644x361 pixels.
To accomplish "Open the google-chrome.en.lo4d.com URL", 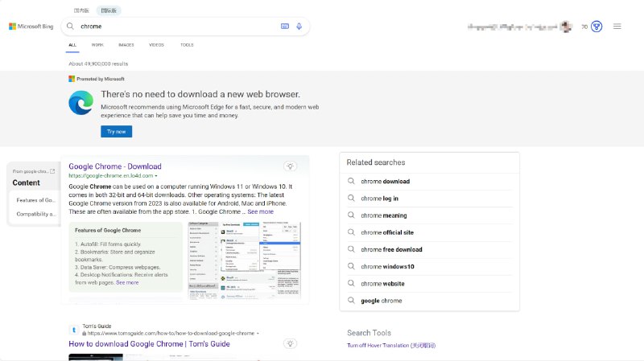I will tap(110, 175).
